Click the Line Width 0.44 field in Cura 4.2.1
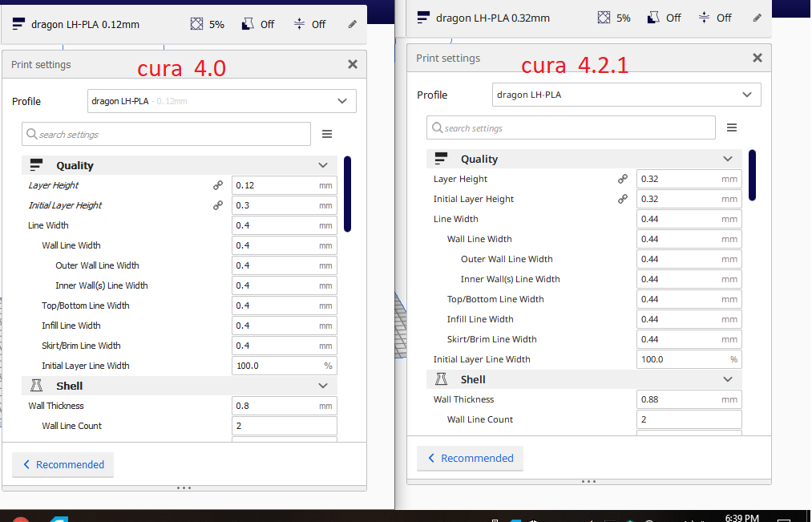812x522 pixels. [689, 219]
